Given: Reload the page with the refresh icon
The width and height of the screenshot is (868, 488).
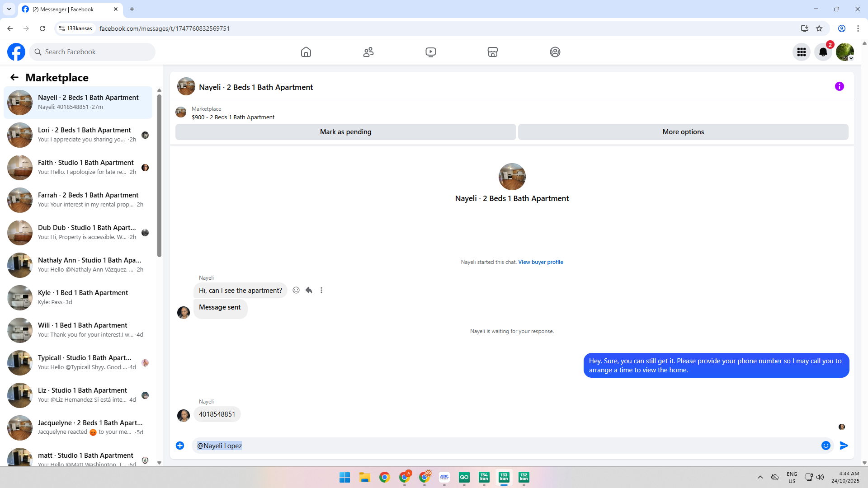Looking at the screenshot, I should click(42, 28).
